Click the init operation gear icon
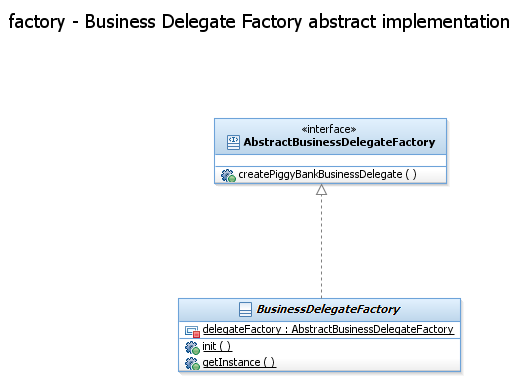 pos(192,348)
